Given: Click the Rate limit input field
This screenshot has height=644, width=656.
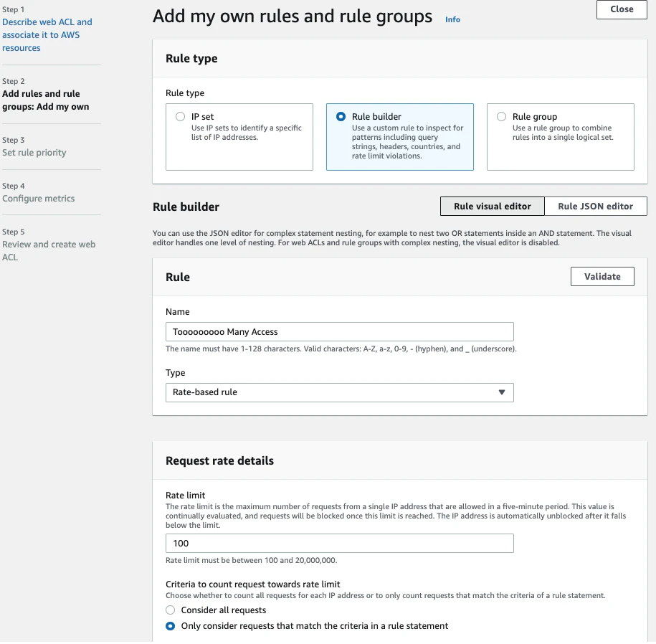Looking at the screenshot, I should pos(339,543).
